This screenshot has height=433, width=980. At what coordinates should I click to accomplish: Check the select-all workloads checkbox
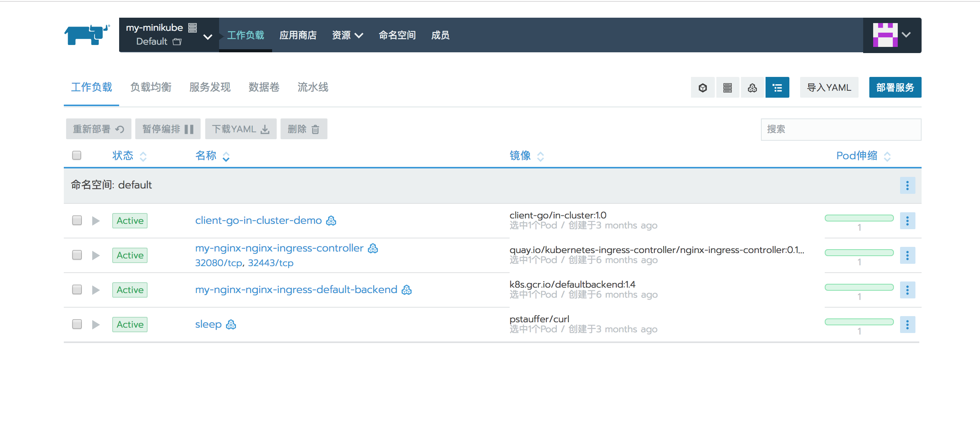[x=77, y=155]
